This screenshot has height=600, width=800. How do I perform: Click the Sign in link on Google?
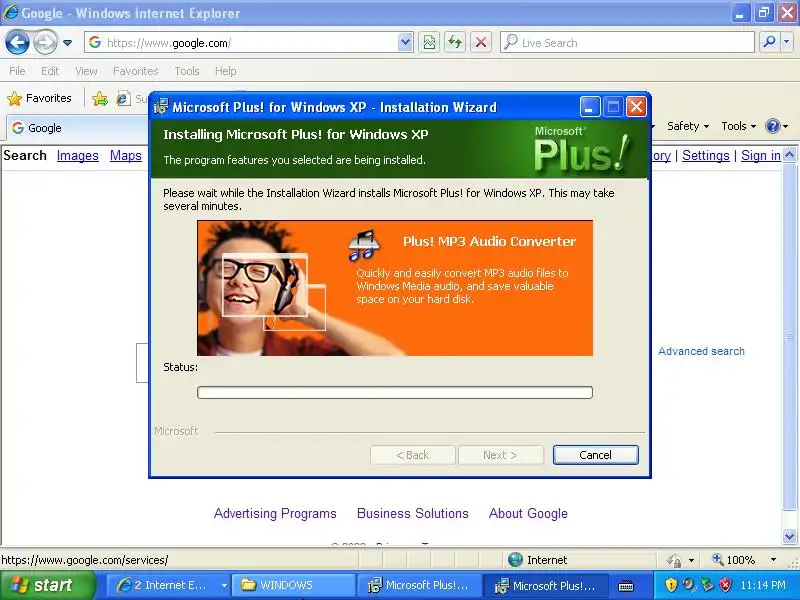pyautogui.click(x=761, y=156)
